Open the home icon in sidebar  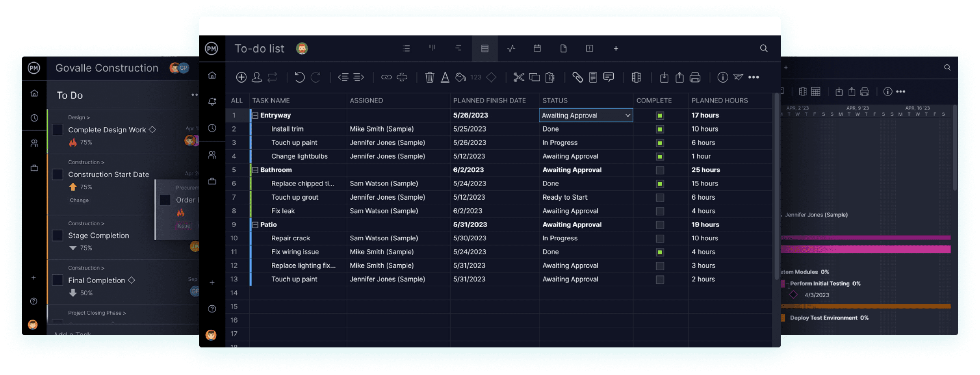[x=212, y=75]
